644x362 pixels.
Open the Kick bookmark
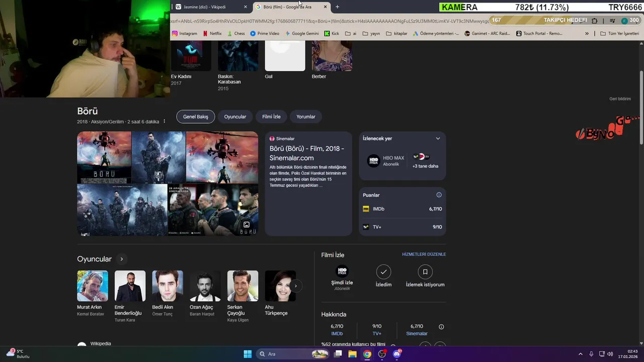[332, 34]
